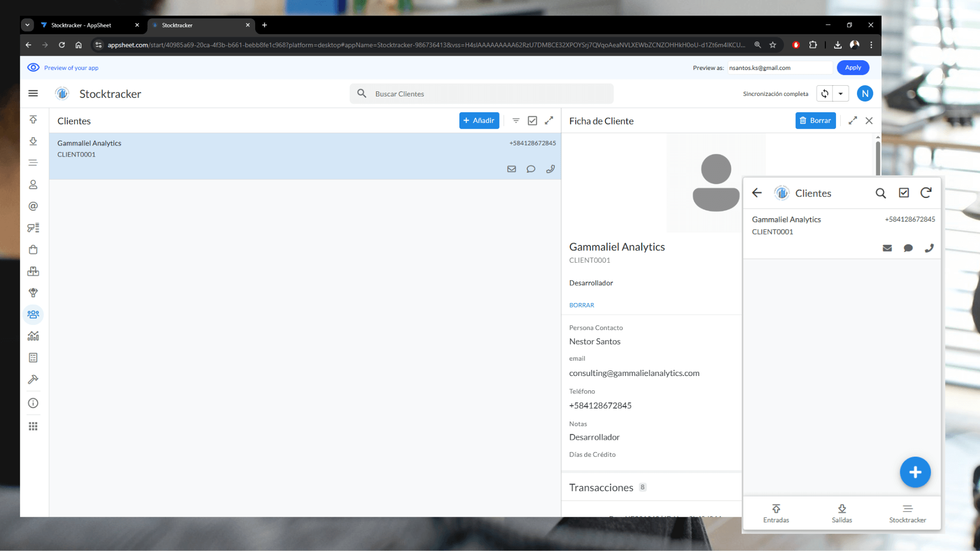The image size is (980, 551).
Task: Click the browser address bar
Action: pyautogui.click(x=426, y=45)
